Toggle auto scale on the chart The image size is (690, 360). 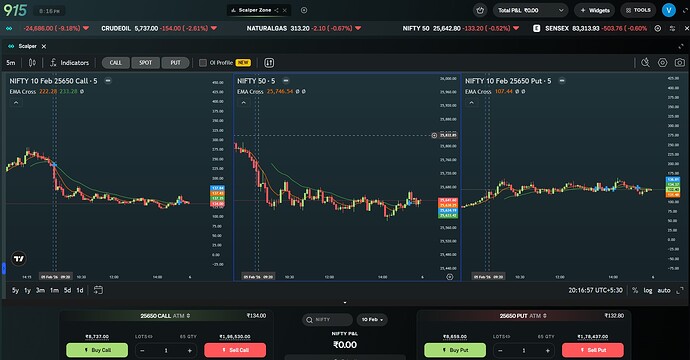pos(664,290)
